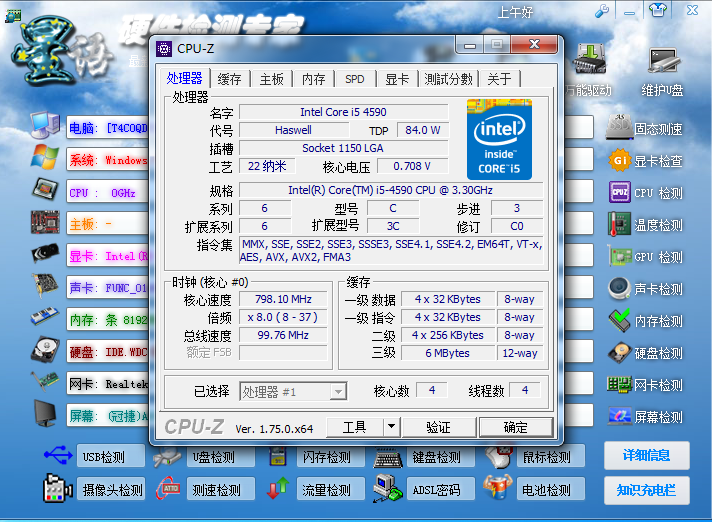This screenshot has width=712, height=522.
Task: Open 屏幕检测 monitor icon
Action: coord(619,416)
